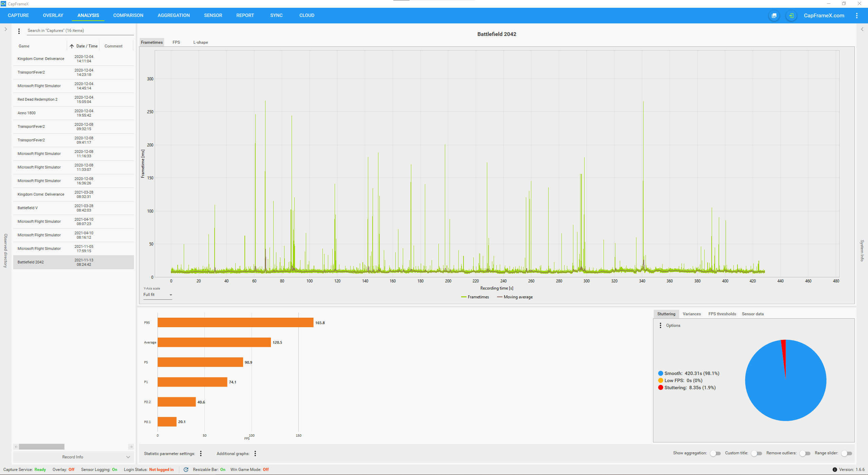Image resolution: width=868 pixels, height=475 pixels.
Task: Open the CapFrameX.com link
Action: 824,16
